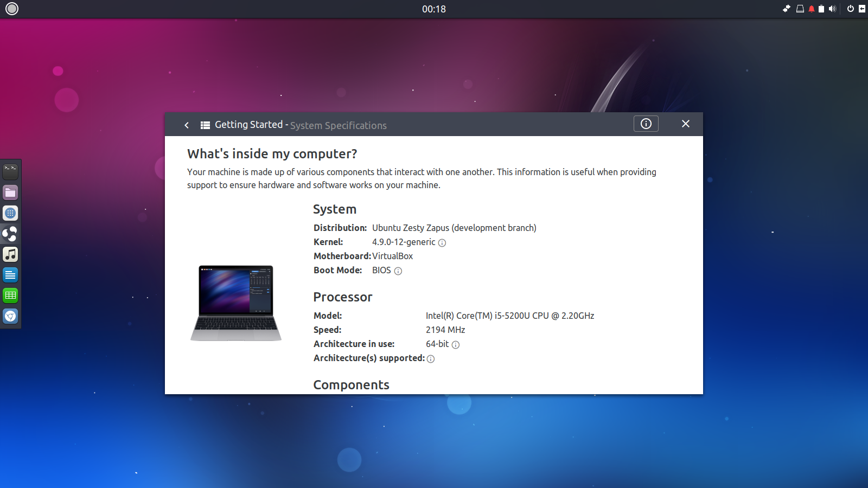Launch the music player dock icon

(x=10, y=254)
